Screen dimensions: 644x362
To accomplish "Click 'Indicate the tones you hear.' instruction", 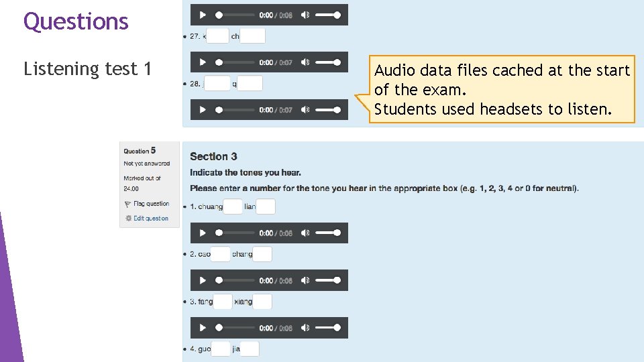I will click(x=246, y=173).
